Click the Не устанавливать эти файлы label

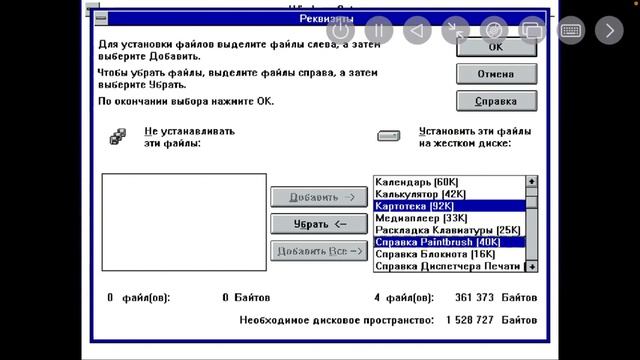tap(189, 137)
